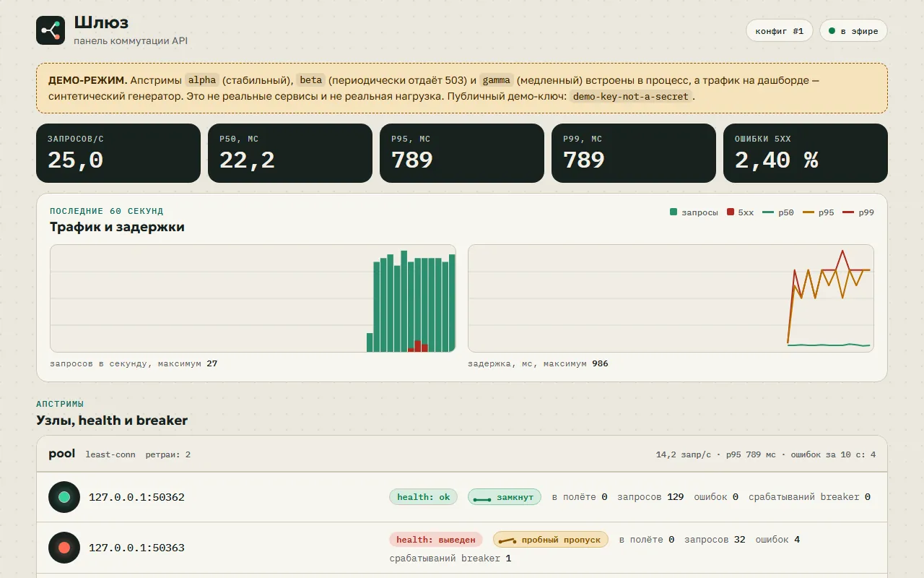Screen dimensions: 924x578
Task: Click the «P50, мс» card value 22,2
Action: [248, 160]
